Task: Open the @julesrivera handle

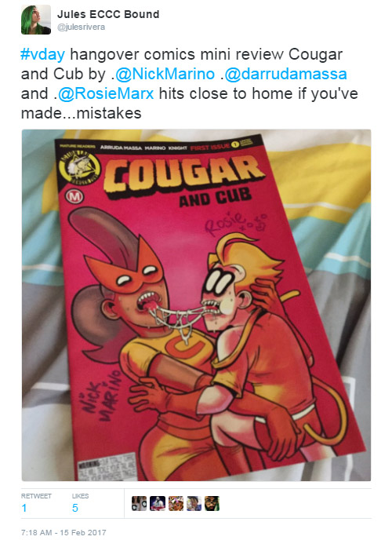Action: 82,27
